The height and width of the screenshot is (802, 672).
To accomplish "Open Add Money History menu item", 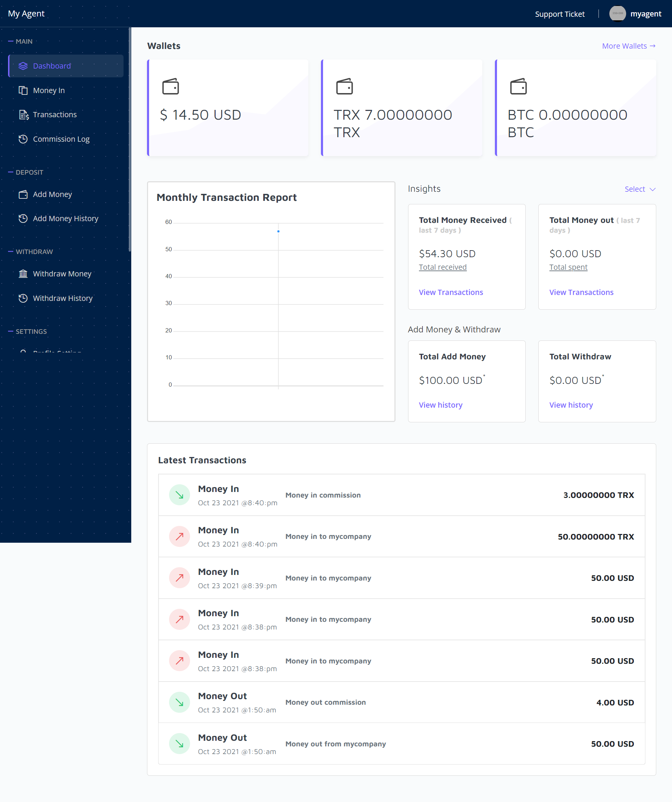I will click(65, 218).
